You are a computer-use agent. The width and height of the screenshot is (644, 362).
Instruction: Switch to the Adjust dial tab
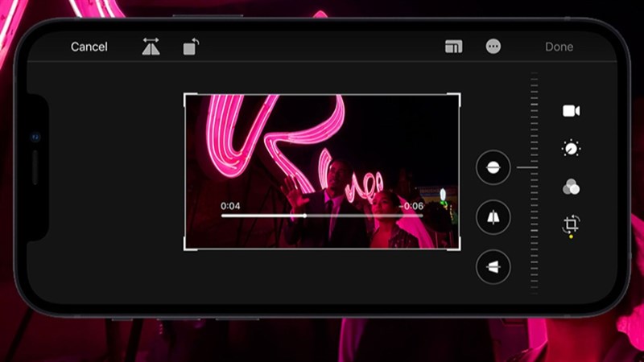(x=571, y=149)
